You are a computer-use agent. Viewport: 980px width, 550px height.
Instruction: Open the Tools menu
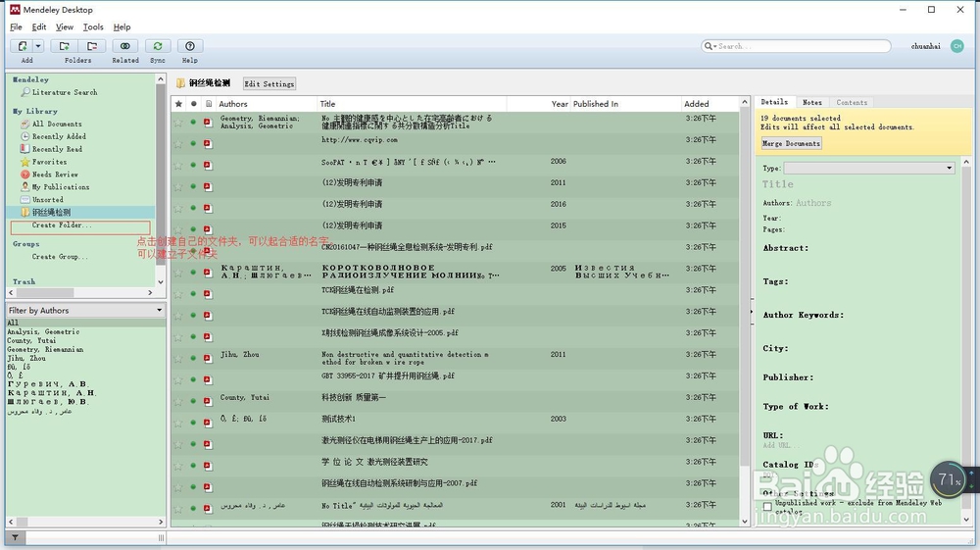click(x=93, y=26)
